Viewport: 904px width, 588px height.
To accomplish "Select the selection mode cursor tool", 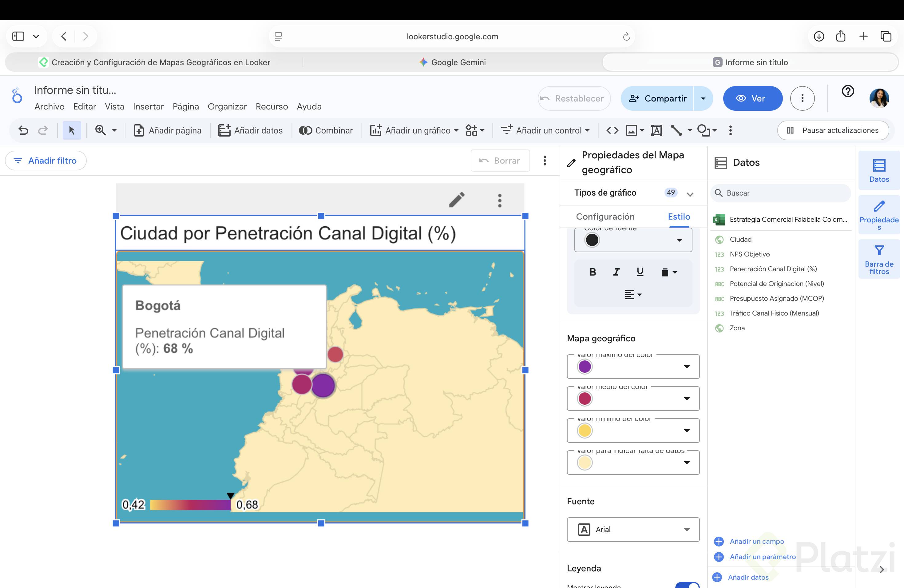I will click(x=72, y=130).
